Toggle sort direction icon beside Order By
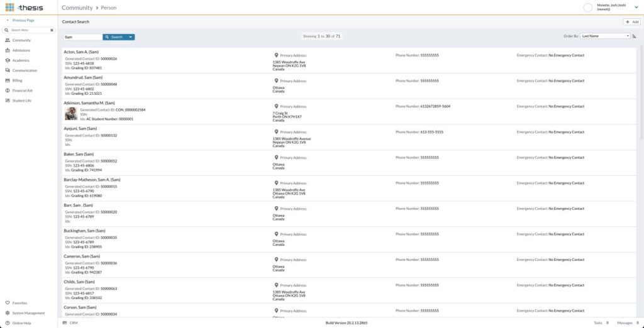Viewport: 644px width, 328px height. [x=634, y=36]
